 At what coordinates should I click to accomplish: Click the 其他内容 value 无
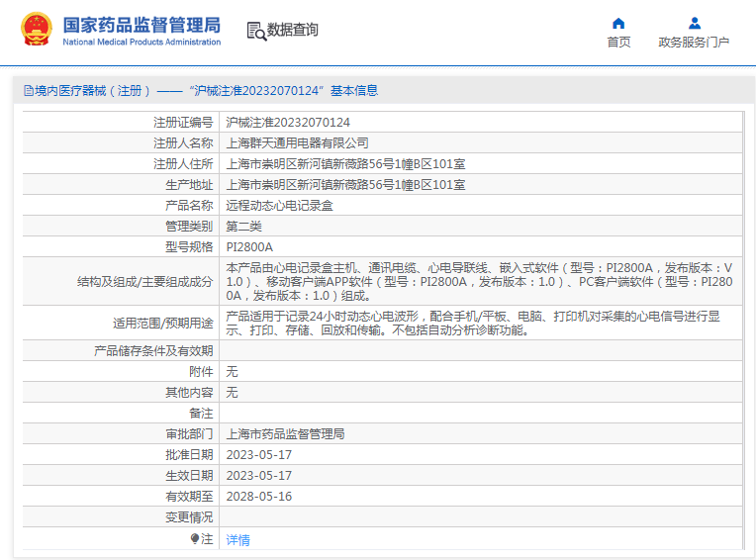(x=232, y=392)
